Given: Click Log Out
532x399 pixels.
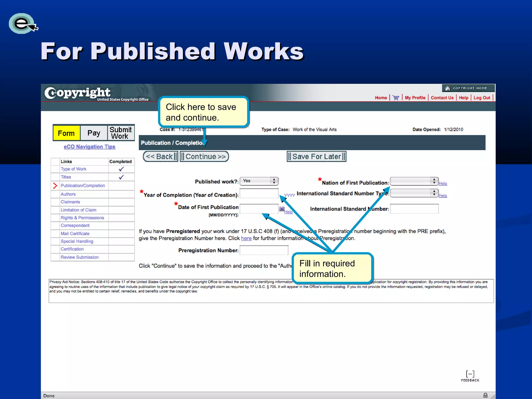Looking at the screenshot, I should (482, 98).
